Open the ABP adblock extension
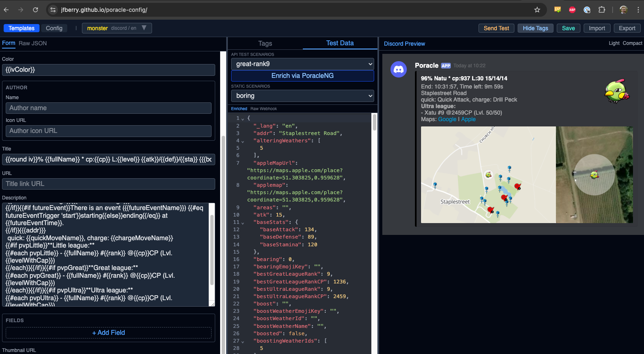 572,10
